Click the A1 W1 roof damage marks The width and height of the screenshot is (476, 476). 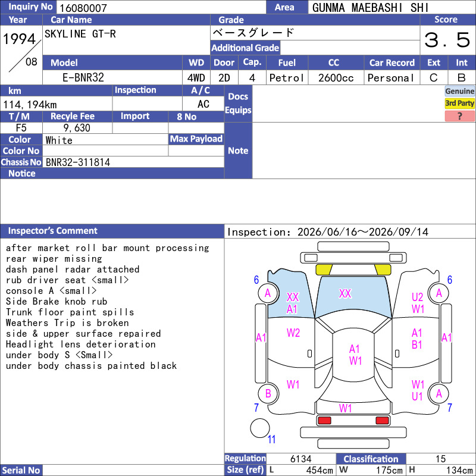tap(355, 355)
